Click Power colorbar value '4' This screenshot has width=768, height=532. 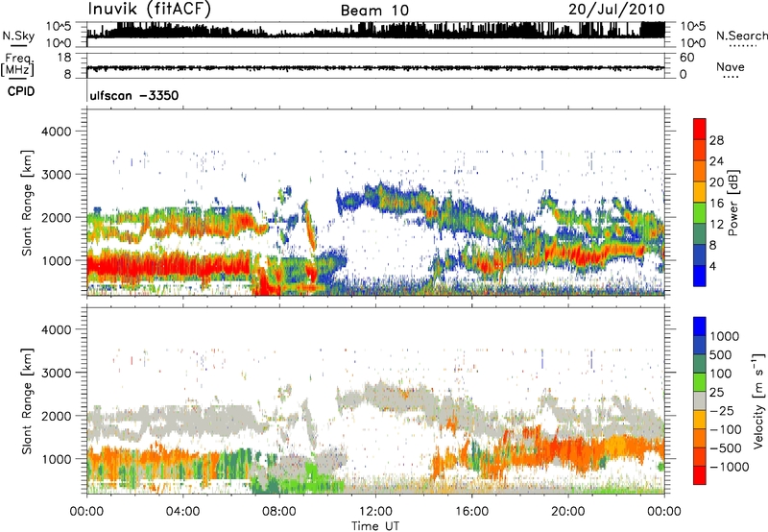[x=712, y=266]
